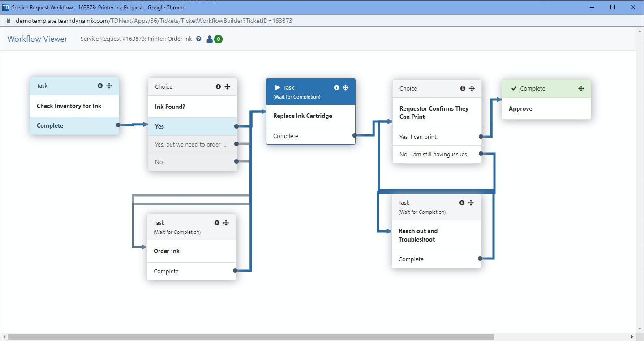Click 'Task' label on Check Inventory card
The height and width of the screenshot is (341, 644).
42,86
